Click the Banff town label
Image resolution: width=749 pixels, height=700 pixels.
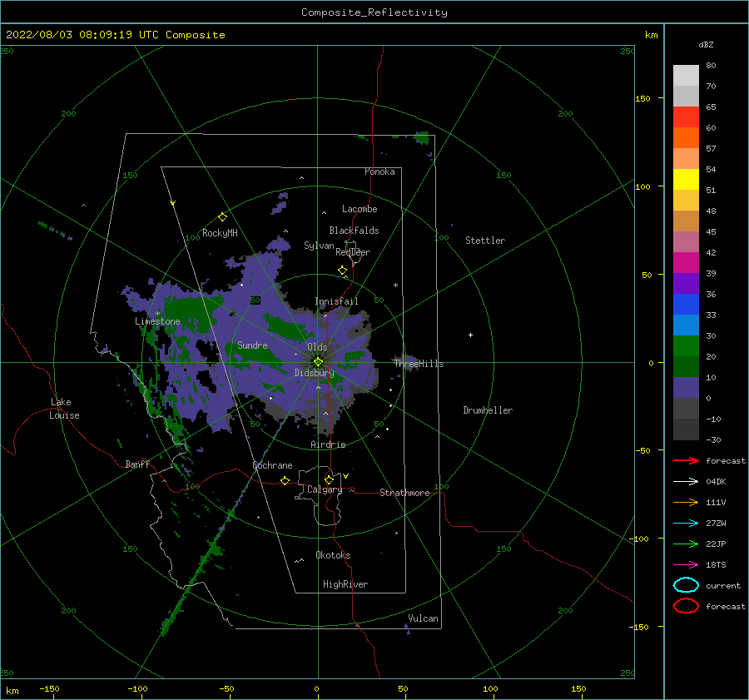(137, 464)
